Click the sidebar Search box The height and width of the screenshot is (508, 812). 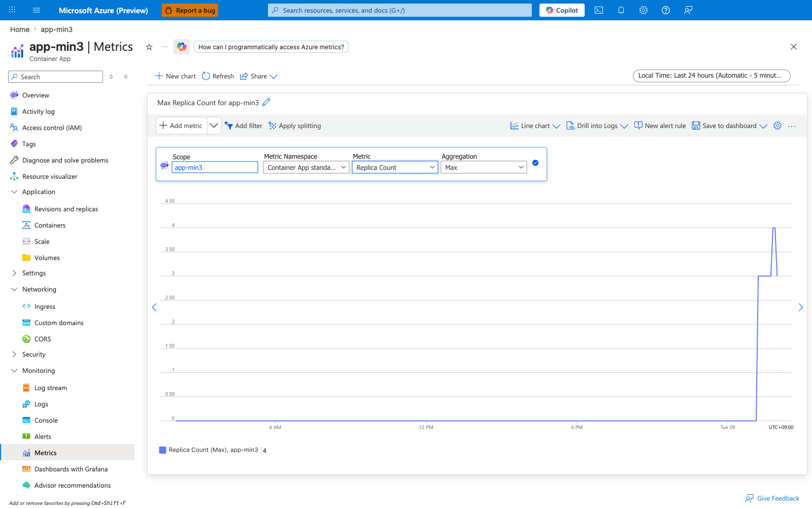click(56, 77)
